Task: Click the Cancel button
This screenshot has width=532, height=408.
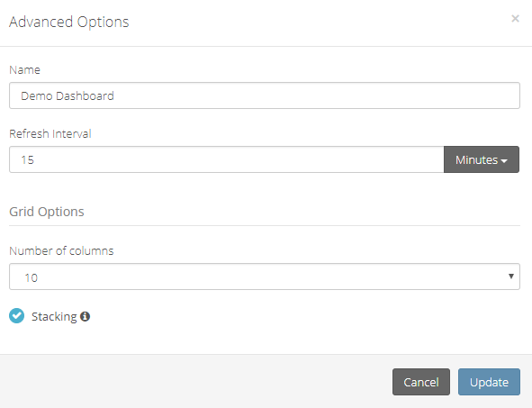Action: 421,382
